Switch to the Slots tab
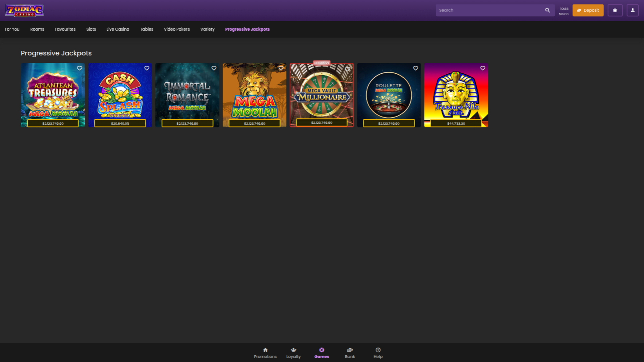Viewport: 644px width, 362px height. [x=91, y=29]
